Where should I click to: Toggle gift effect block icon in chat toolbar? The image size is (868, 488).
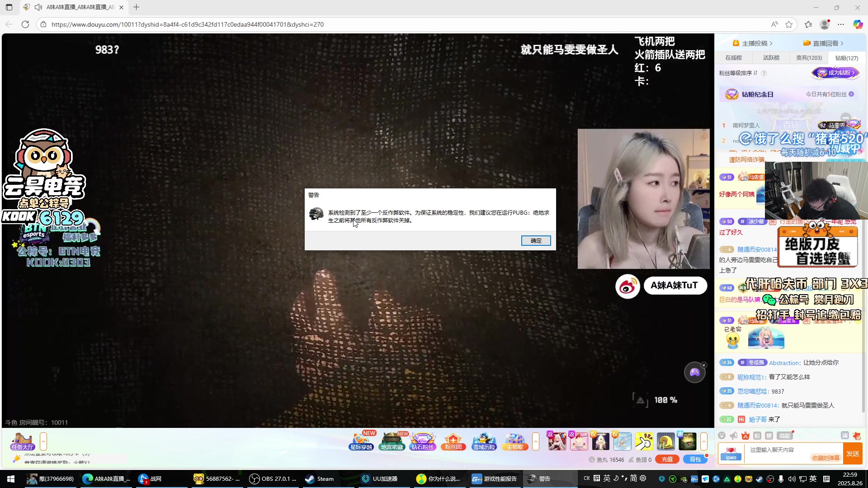click(x=856, y=436)
